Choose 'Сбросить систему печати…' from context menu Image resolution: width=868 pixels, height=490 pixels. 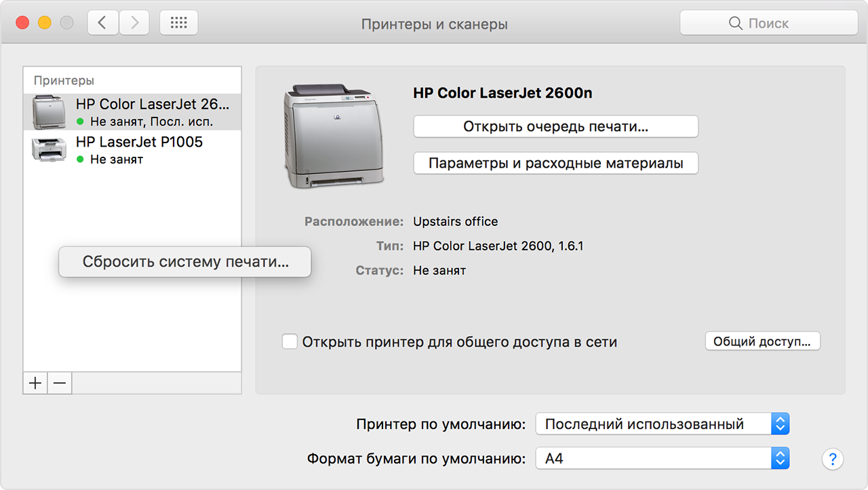click(x=185, y=262)
